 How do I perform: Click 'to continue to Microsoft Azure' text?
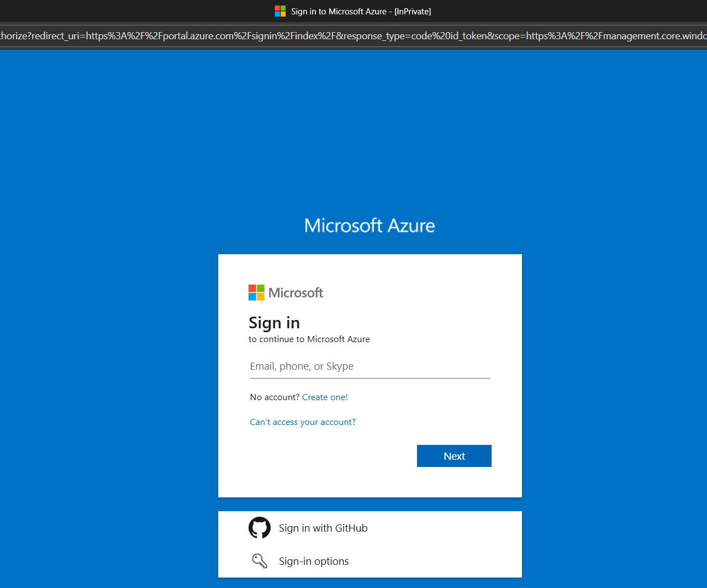click(x=309, y=339)
